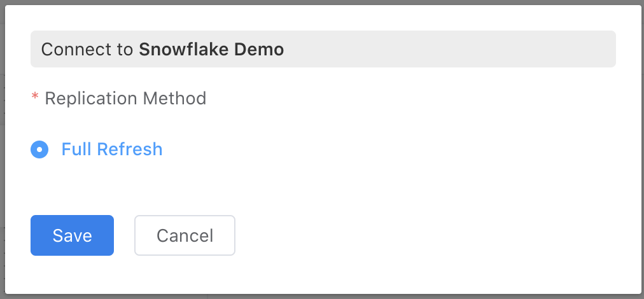The image size is (644, 299).
Task: Click the blue Save button
Action: [72, 235]
